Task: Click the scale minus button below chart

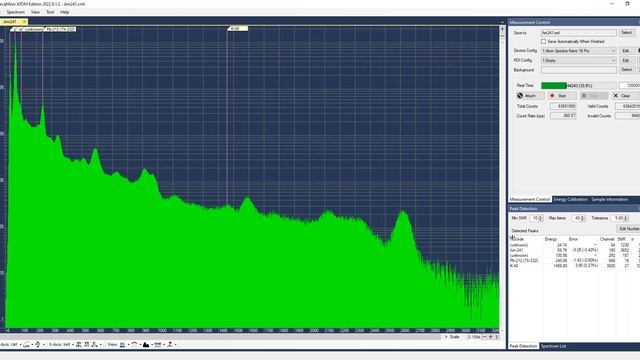Action: (484, 337)
